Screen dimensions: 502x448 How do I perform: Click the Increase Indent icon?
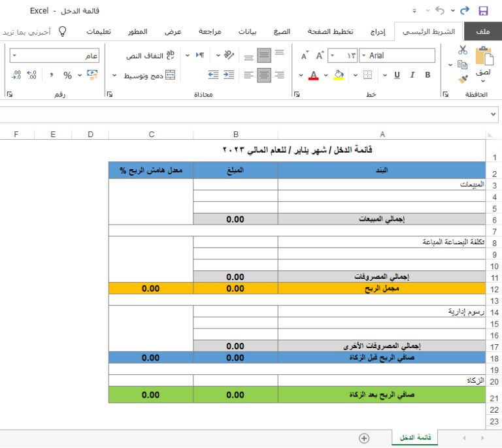pos(229,75)
